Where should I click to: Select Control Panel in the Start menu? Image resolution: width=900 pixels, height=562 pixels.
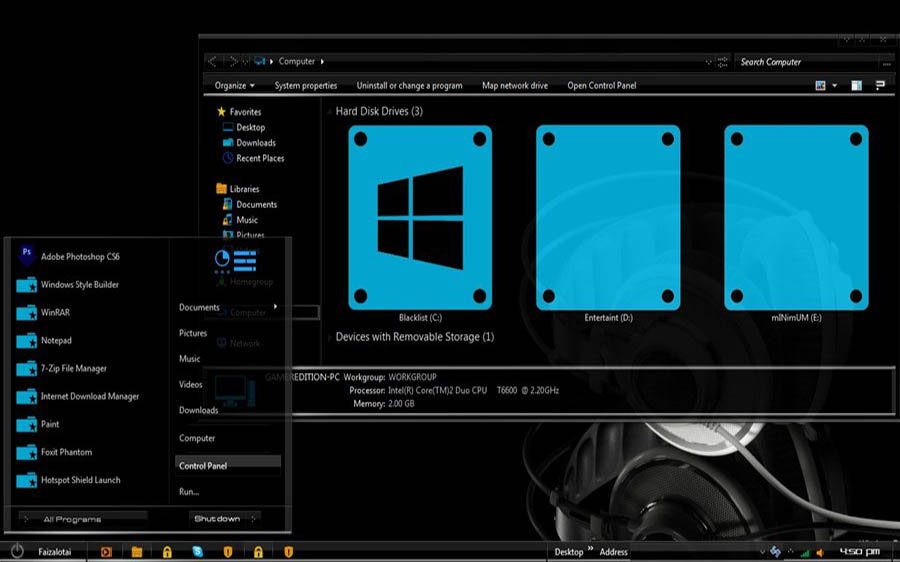coord(203,466)
